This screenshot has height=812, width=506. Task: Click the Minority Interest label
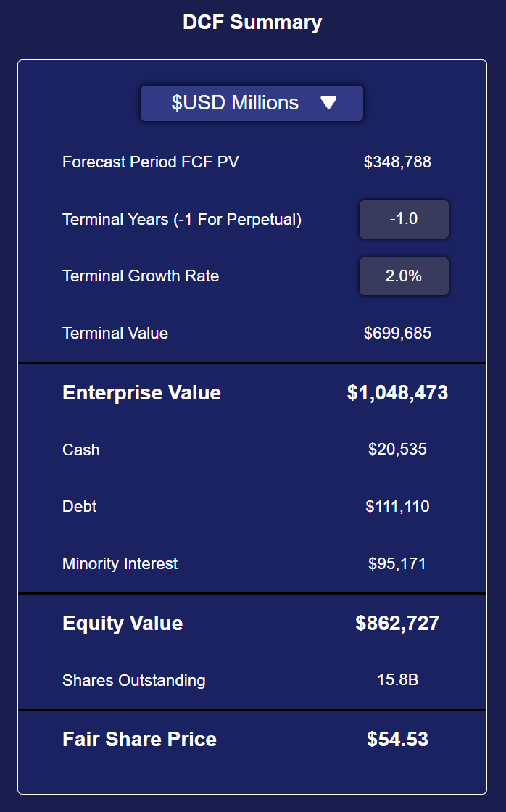coord(120,564)
